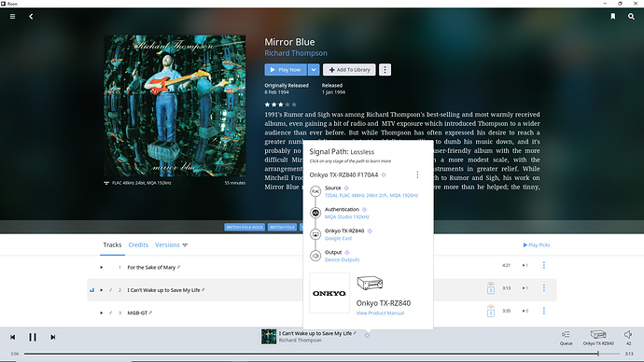Go back with the left arrow
Screen dimensions: 644x362
tap(31, 17)
